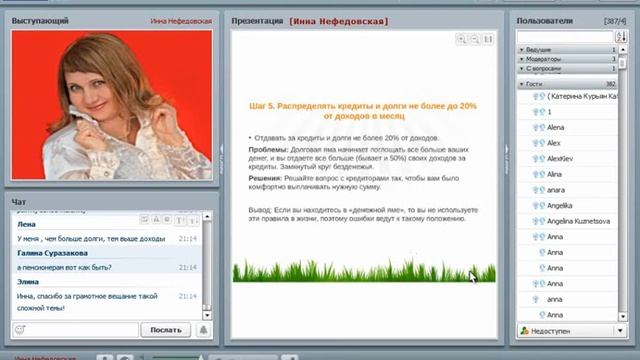Click the slide heading Шаг 5
640x360 pixels.
coord(363,111)
